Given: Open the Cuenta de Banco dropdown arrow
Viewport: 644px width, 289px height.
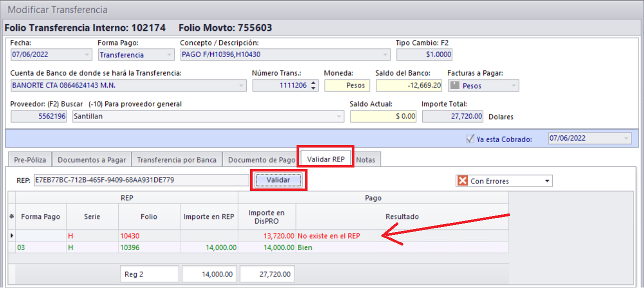Looking at the screenshot, I should click(242, 85).
